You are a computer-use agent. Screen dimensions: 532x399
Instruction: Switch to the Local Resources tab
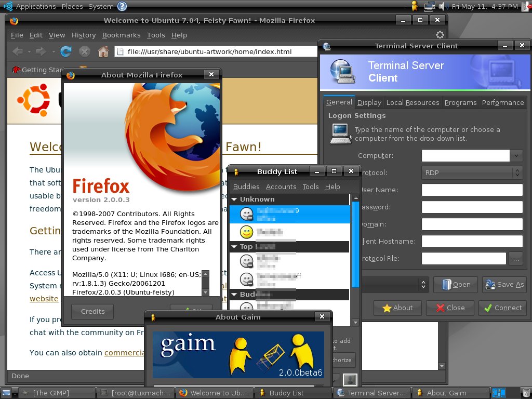point(413,102)
